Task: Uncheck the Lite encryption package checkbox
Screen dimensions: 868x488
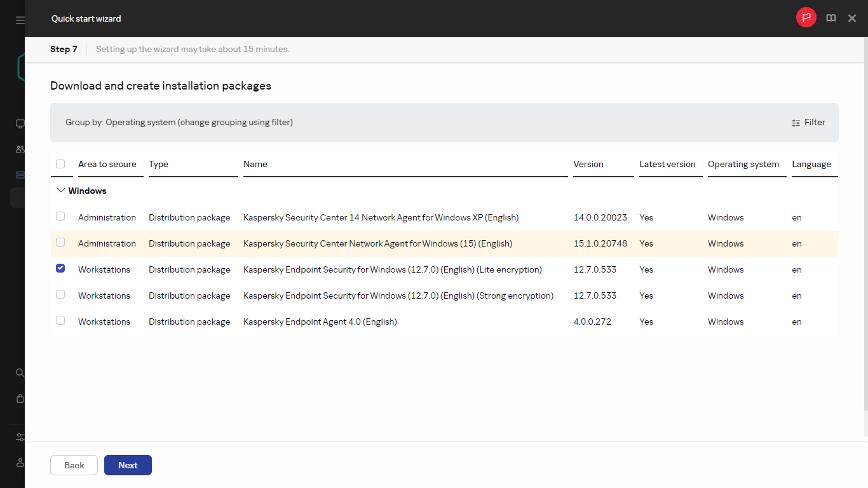Action: point(60,268)
